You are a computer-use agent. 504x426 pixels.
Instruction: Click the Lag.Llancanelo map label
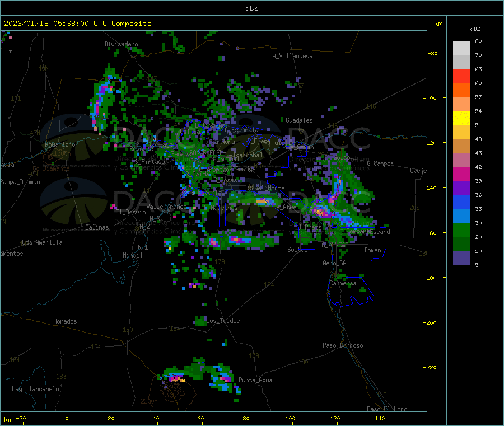(35, 389)
